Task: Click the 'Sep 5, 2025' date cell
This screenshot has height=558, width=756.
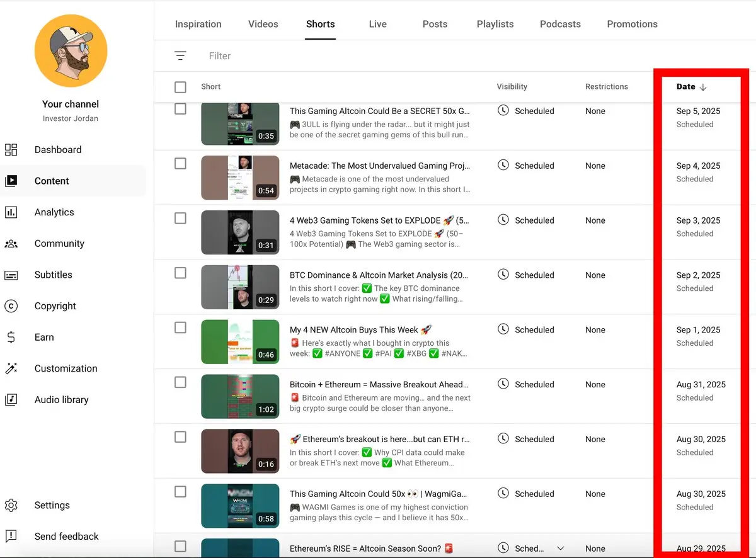Action: 698,111
